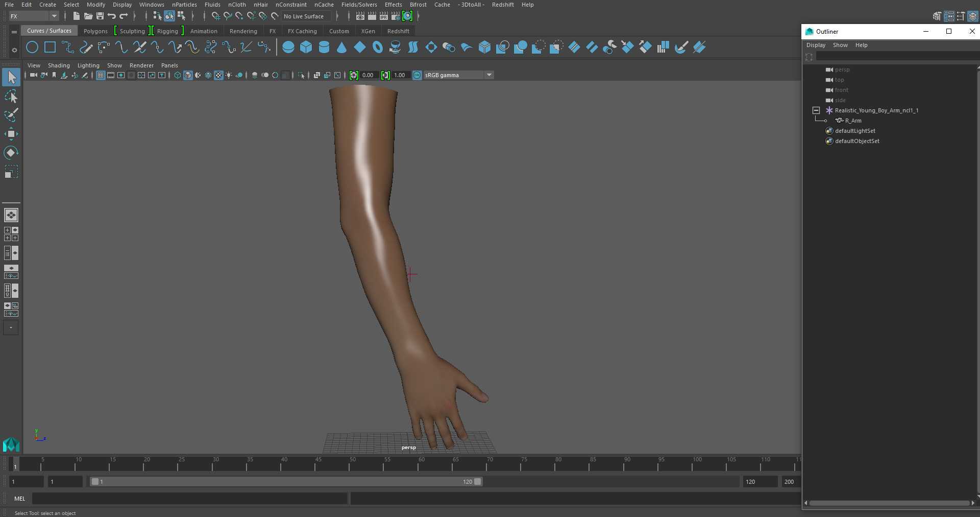This screenshot has height=517, width=980.
Task: Activate the Move tool
Action: [x=11, y=134]
